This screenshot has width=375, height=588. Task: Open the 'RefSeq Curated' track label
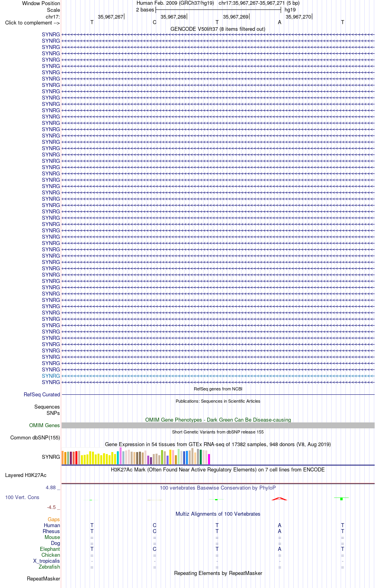(42, 394)
